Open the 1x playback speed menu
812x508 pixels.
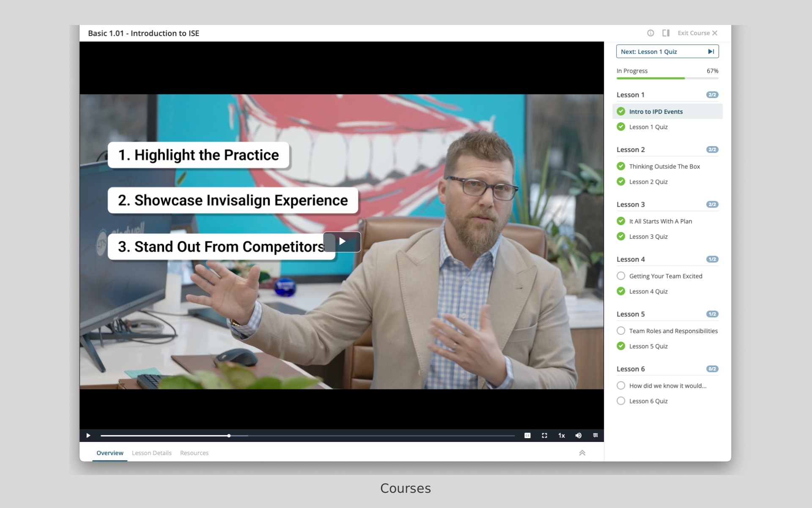561,435
